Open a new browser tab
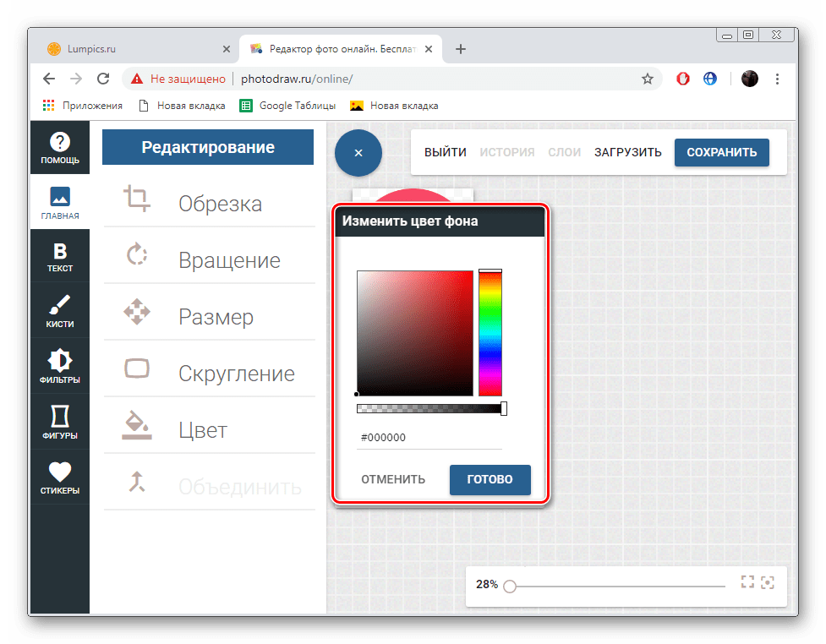 (x=461, y=49)
